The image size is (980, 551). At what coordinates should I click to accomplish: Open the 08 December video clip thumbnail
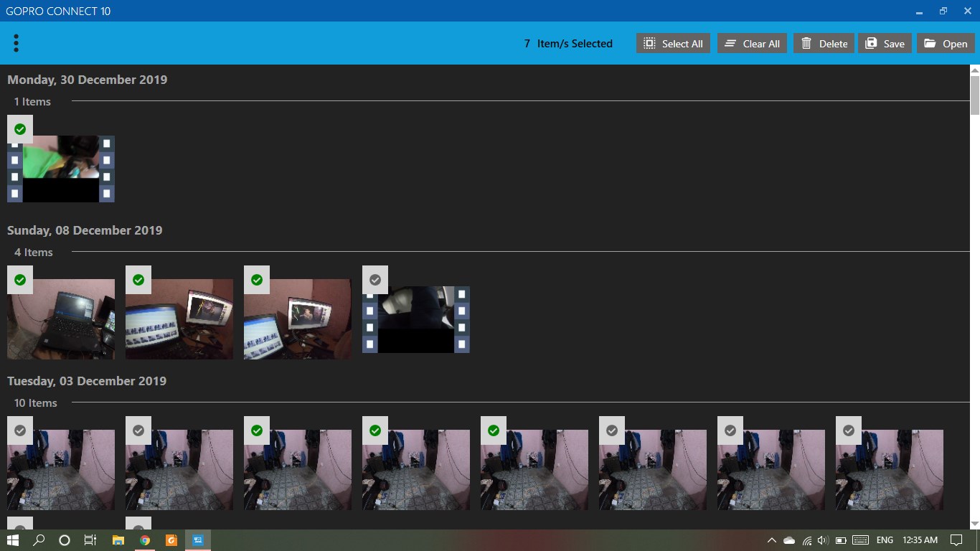click(x=416, y=319)
